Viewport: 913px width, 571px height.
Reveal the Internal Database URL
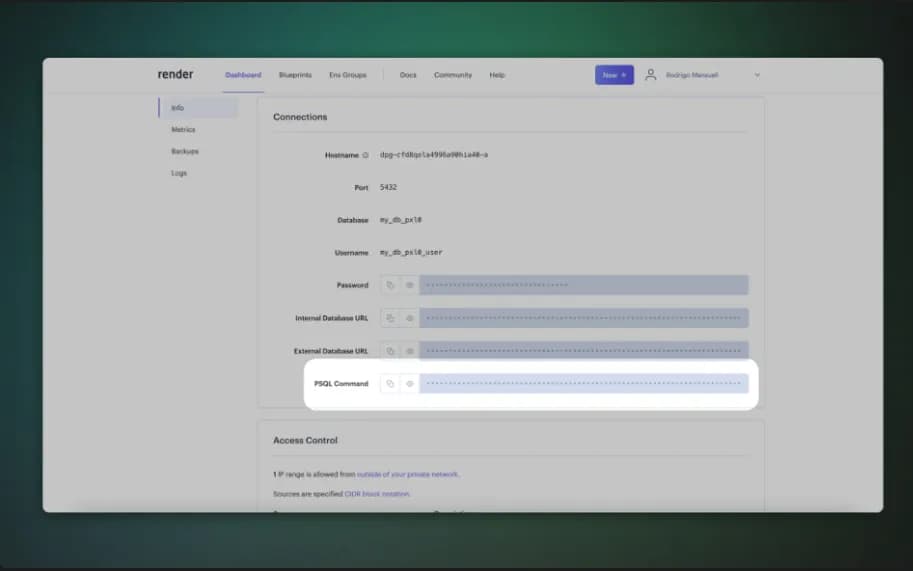coord(409,318)
